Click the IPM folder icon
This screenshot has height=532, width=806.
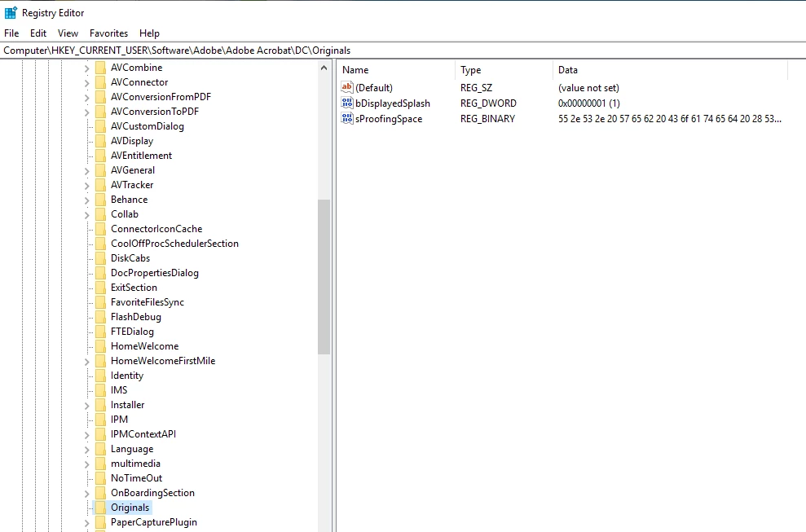click(x=101, y=420)
